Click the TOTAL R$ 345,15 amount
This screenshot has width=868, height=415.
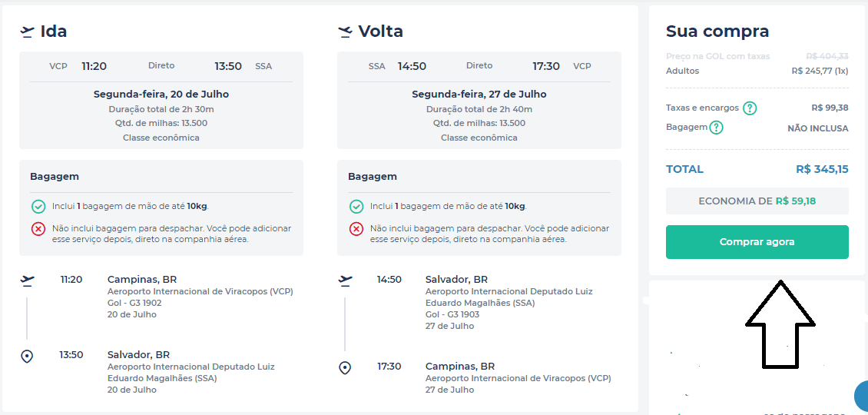click(x=821, y=170)
